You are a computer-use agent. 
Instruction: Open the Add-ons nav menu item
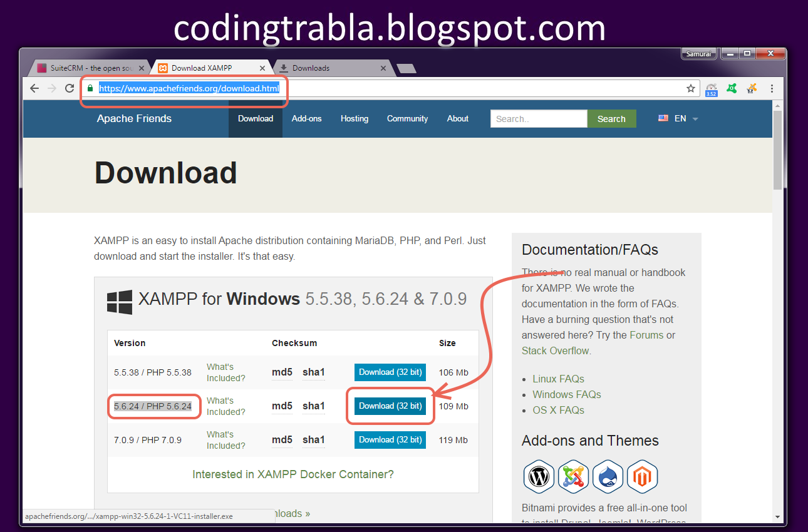coord(307,118)
